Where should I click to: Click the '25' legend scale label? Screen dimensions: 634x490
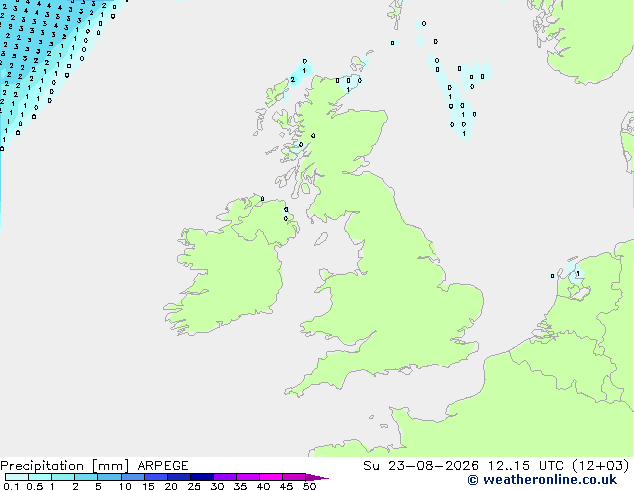pos(194,486)
